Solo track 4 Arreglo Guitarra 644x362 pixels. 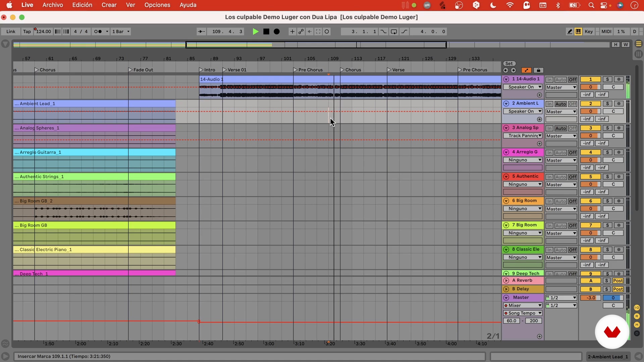(x=607, y=153)
